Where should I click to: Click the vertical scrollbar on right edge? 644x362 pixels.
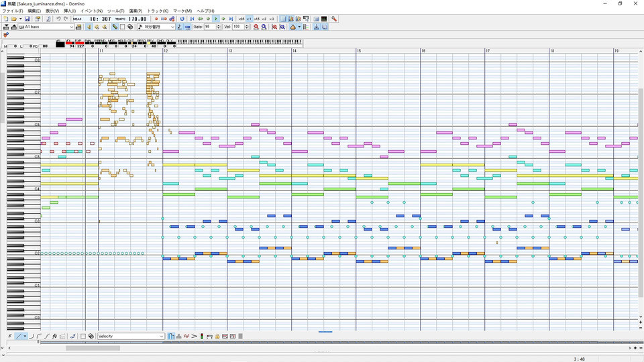pos(641,193)
